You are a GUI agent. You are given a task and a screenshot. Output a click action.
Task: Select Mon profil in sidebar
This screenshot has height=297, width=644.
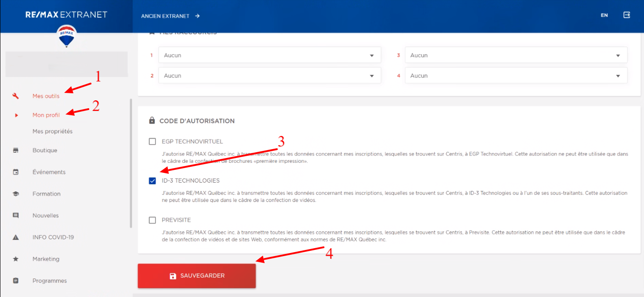(46, 115)
